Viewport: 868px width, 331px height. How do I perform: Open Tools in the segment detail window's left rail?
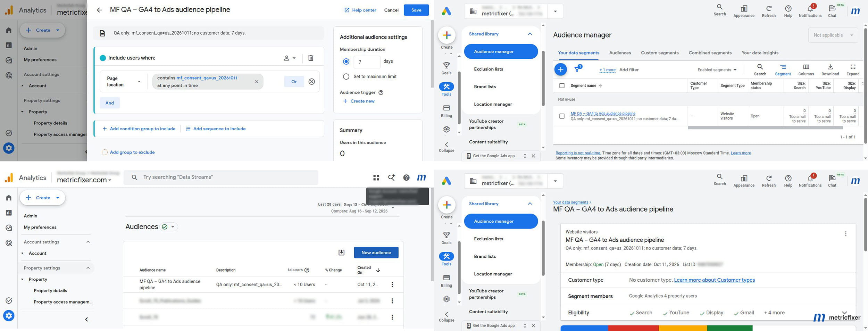tap(446, 259)
